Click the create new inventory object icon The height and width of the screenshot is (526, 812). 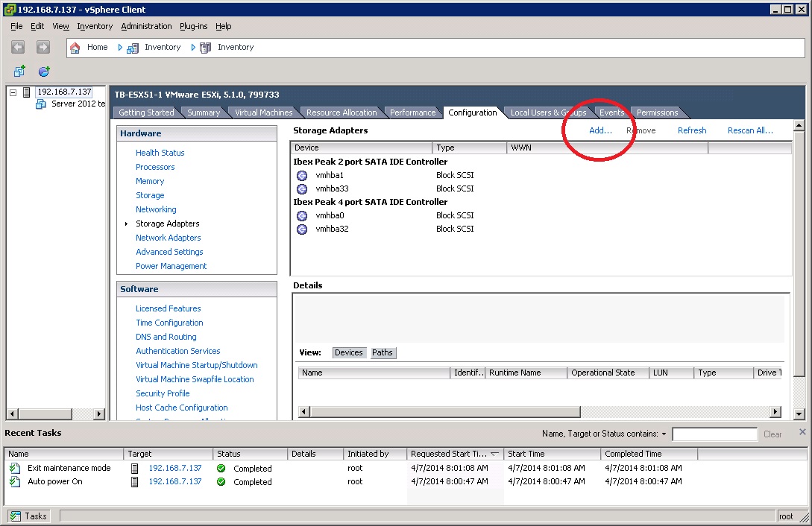click(x=18, y=71)
